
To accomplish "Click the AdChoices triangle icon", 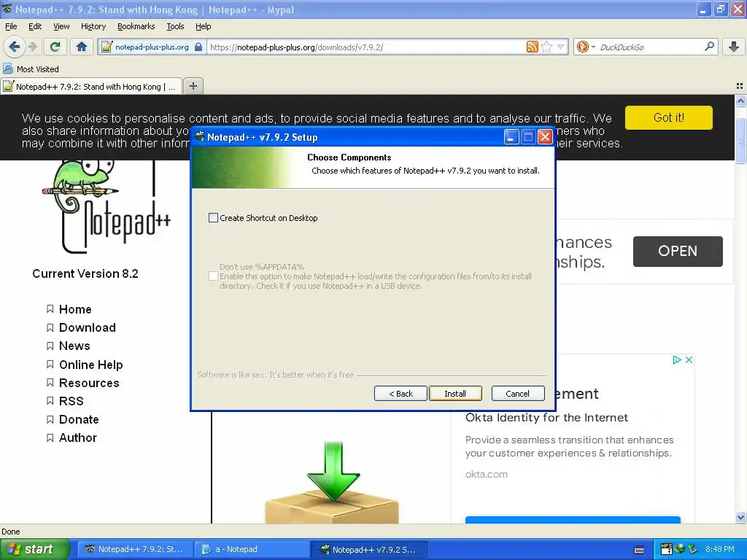I will [x=676, y=360].
